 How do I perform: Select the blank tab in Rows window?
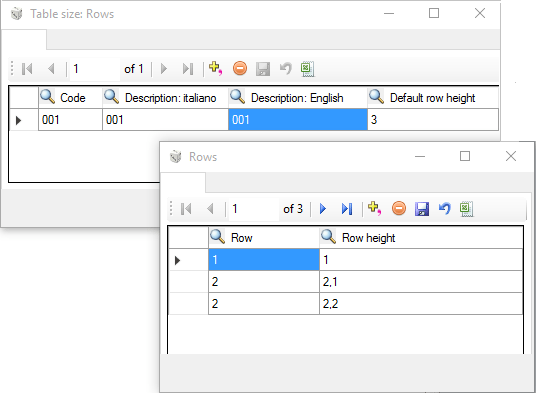click(183, 182)
